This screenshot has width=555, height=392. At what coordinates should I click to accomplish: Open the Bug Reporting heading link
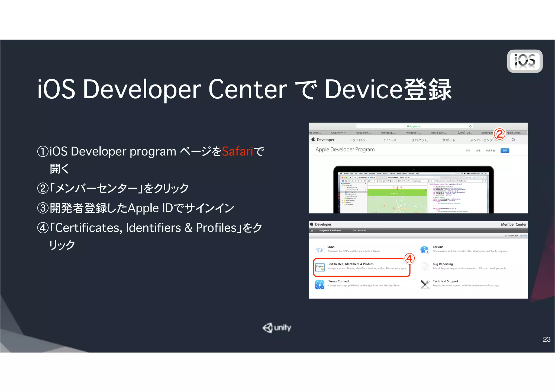point(443,264)
